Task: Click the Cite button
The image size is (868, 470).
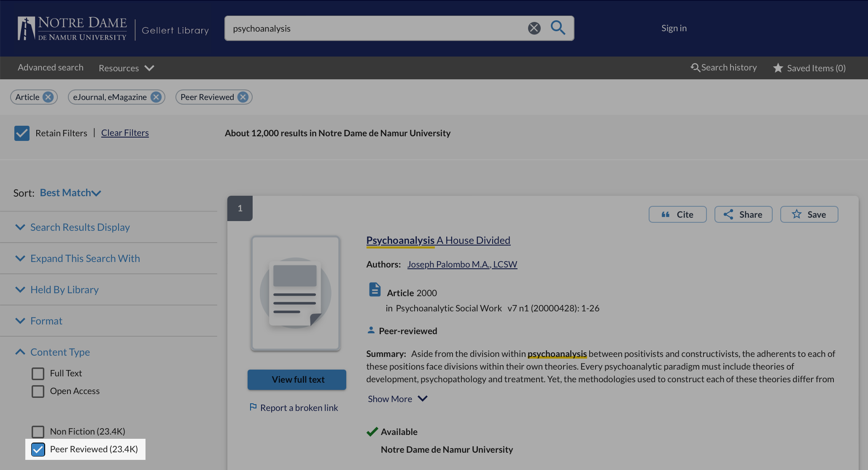Action: coord(677,214)
